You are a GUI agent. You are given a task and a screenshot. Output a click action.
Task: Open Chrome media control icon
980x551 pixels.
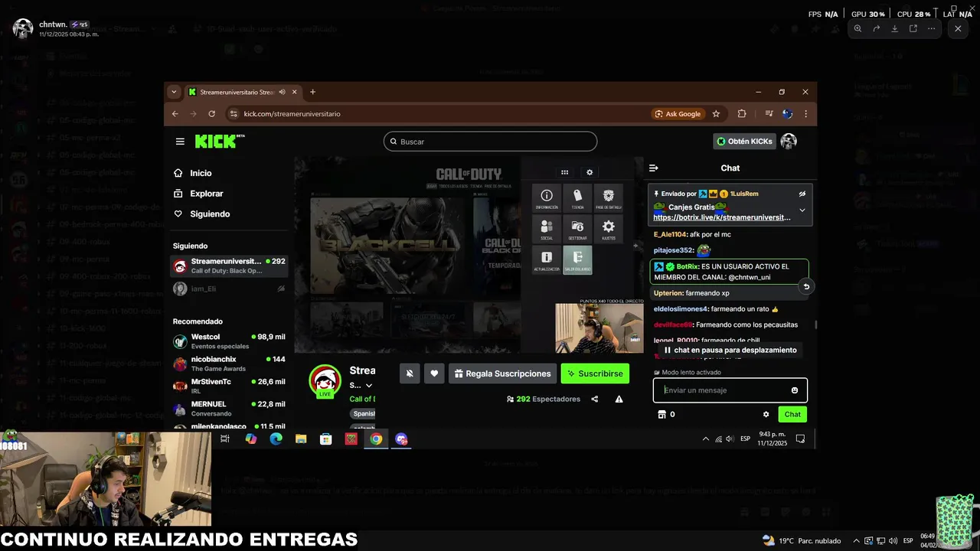(x=769, y=114)
